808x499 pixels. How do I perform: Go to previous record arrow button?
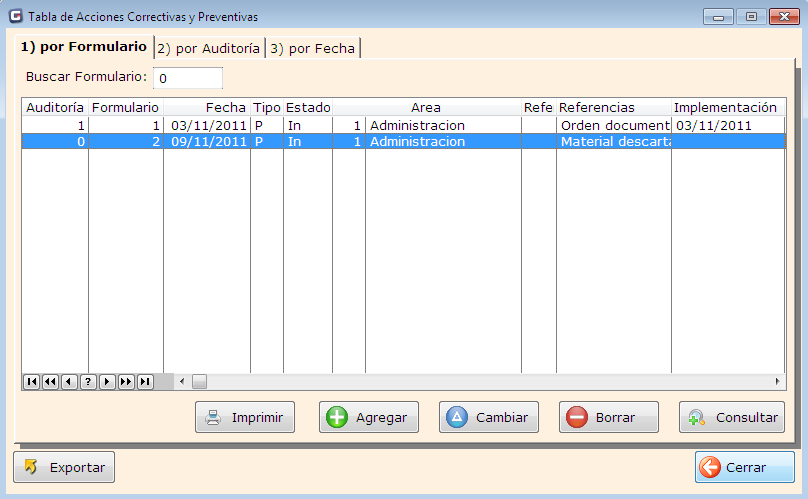click(69, 381)
